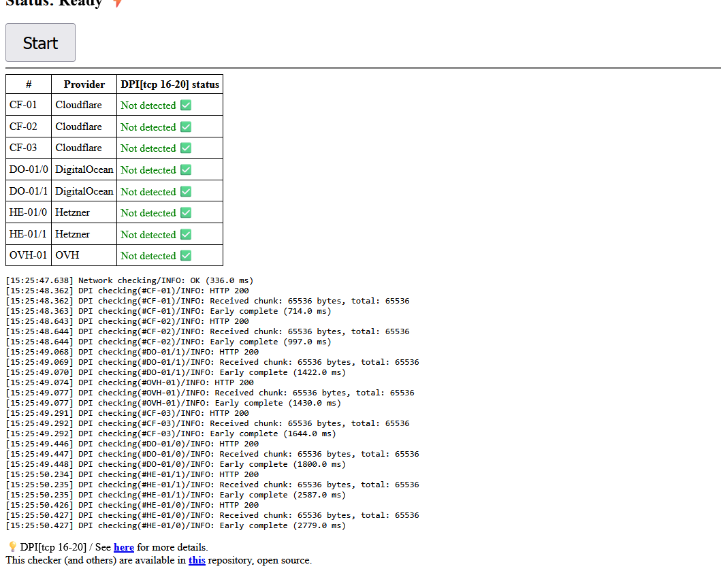The height and width of the screenshot is (588, 721).
Task: Click the HE-01/1 cell
Action: [x=29, y=234]
